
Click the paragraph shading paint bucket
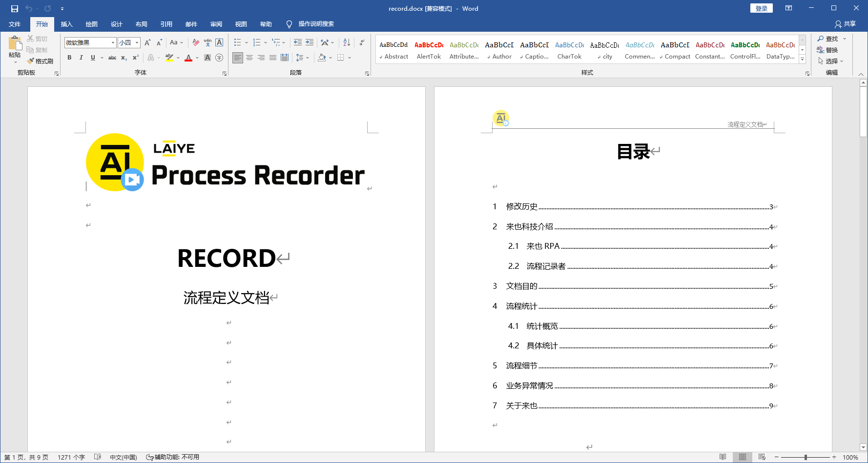(x=322, y=58)
